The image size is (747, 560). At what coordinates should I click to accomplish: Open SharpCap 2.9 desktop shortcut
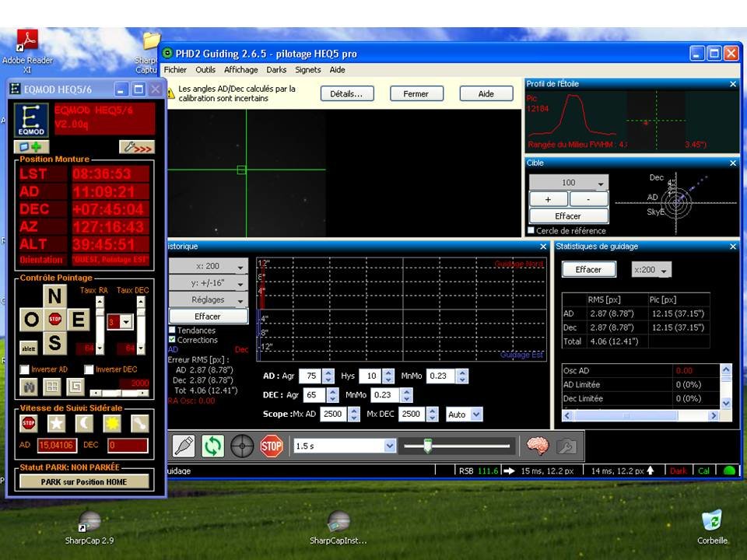89,528
